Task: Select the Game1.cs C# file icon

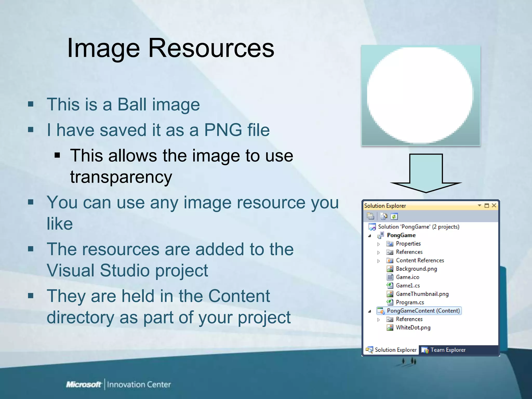Action: point(390,285)
